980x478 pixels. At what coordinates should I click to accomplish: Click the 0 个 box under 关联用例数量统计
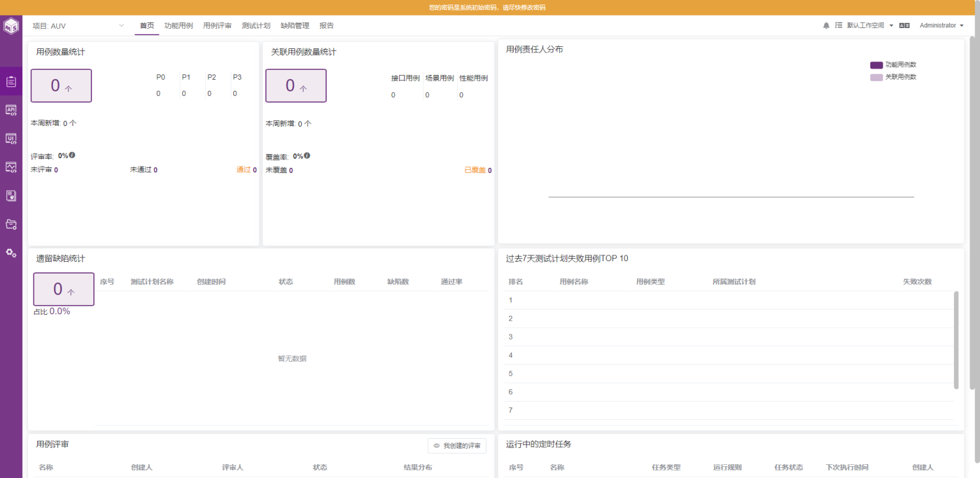click(x=296, y=86)
